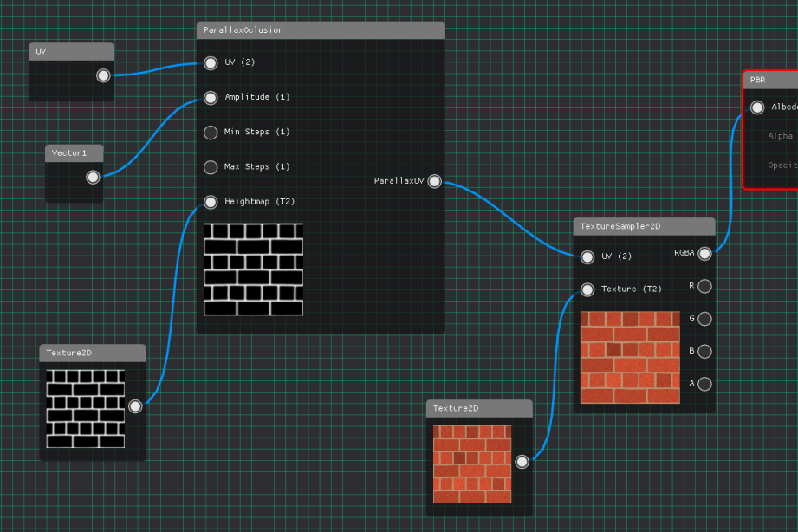Viewport: 798px width, 532px height.
Task: Click output port of black-white Texture2D node
Action: [135, 406]
